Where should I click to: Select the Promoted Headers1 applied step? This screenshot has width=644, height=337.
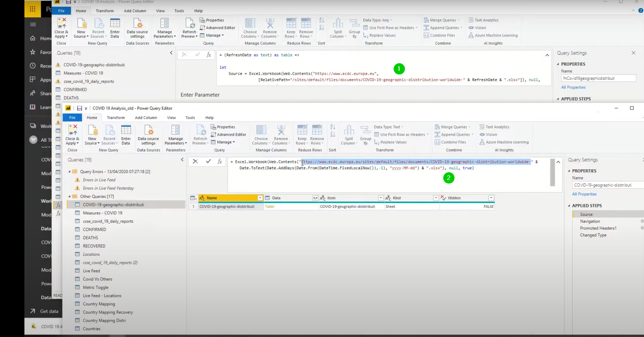coord(598,228)
